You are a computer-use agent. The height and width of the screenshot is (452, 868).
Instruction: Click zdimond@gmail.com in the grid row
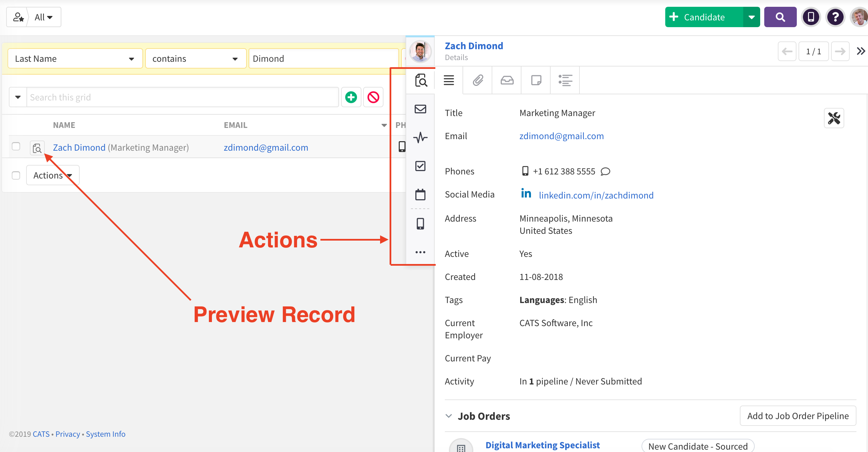(x=266, y=148)
